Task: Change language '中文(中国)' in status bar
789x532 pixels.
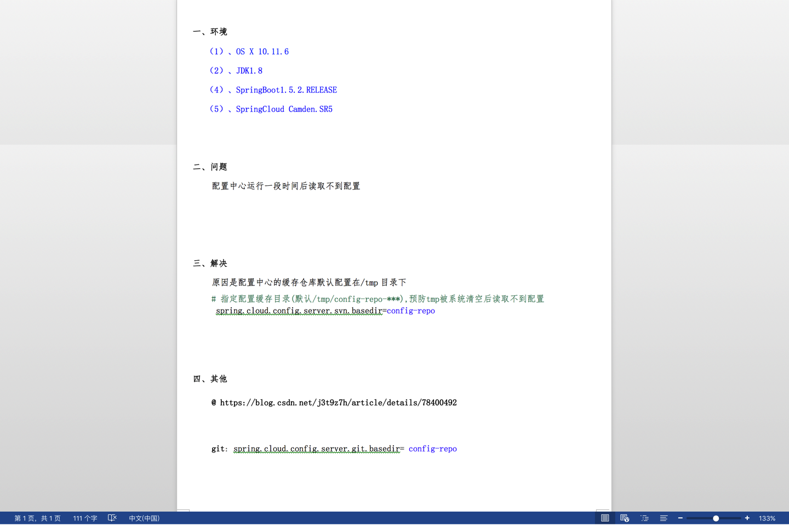Action: click(x=144, y=518)
